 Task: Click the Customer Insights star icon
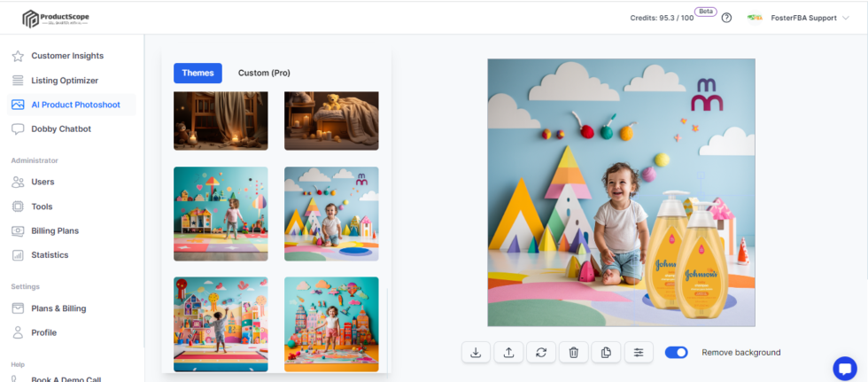(18, 56)
